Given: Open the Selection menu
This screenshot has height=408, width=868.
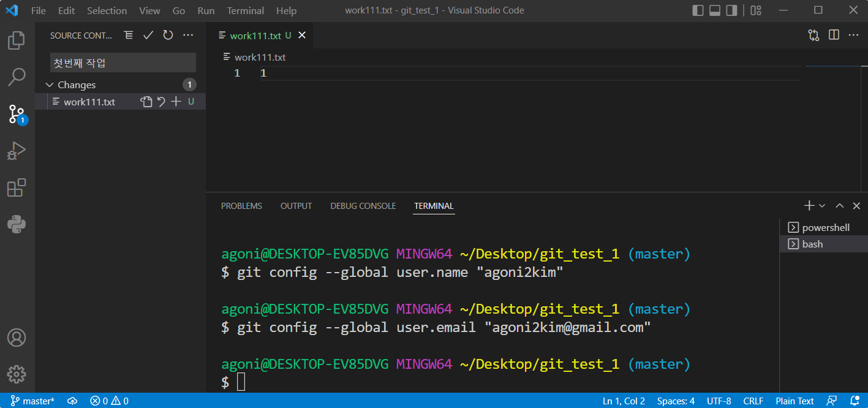Looking at the screenshot, I should 107,10.
